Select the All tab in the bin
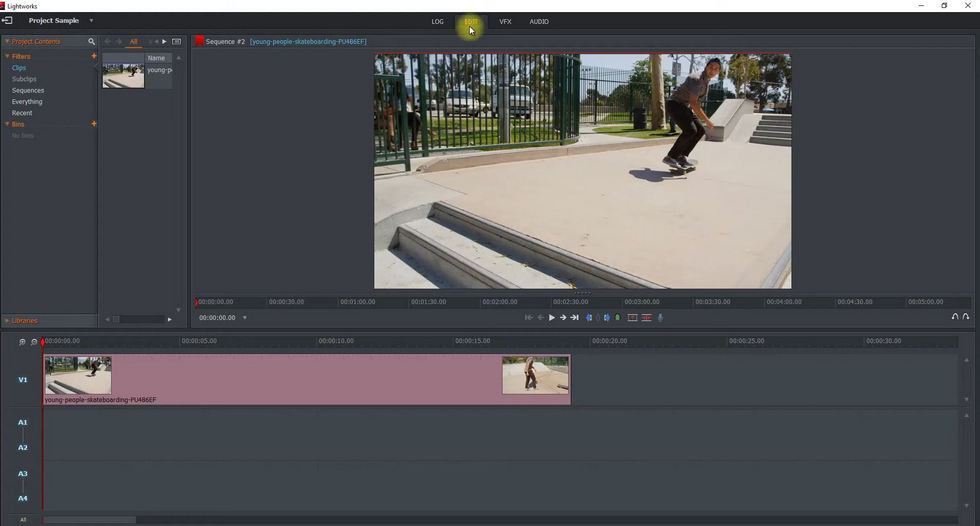Image resolution: width=980 pixels, height=526 pixels. coord(133,42)
